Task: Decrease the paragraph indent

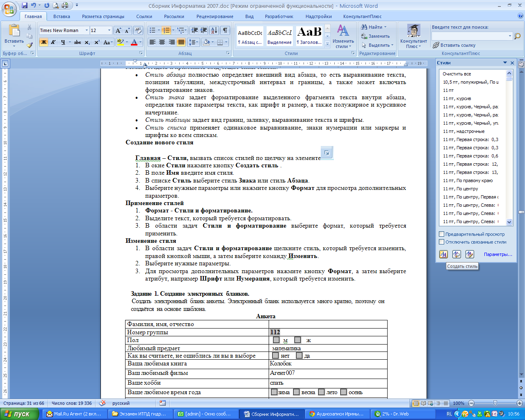Action: pos(194,30)
